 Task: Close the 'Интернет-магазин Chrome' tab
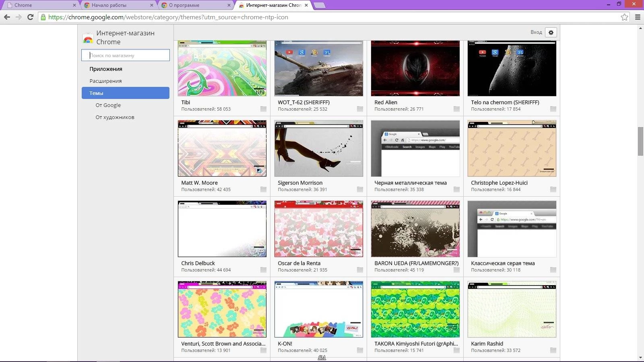click(306, 5)
